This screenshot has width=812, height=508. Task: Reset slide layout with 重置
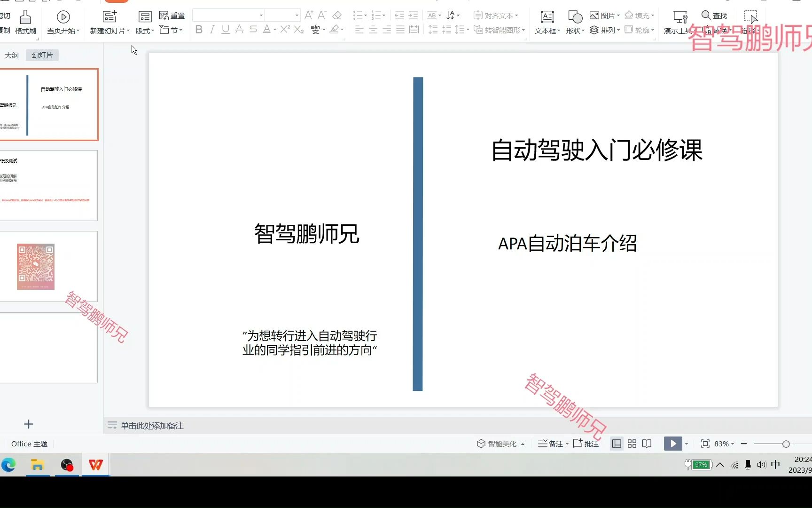pos(172,16)
